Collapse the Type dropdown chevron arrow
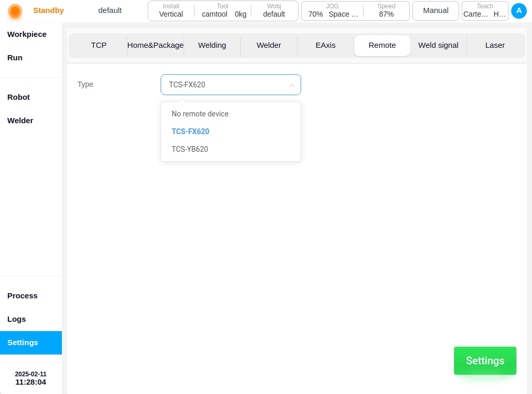 tap(292, 85)
